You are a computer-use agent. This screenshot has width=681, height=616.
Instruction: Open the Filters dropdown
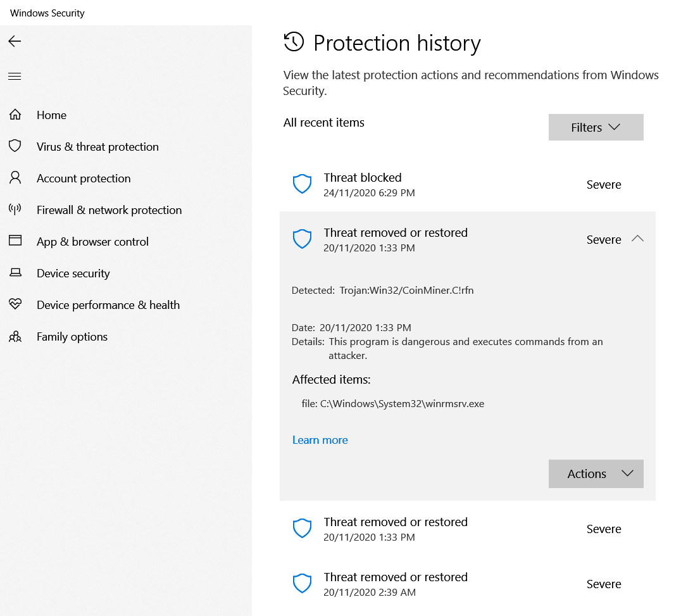point(596,127)
